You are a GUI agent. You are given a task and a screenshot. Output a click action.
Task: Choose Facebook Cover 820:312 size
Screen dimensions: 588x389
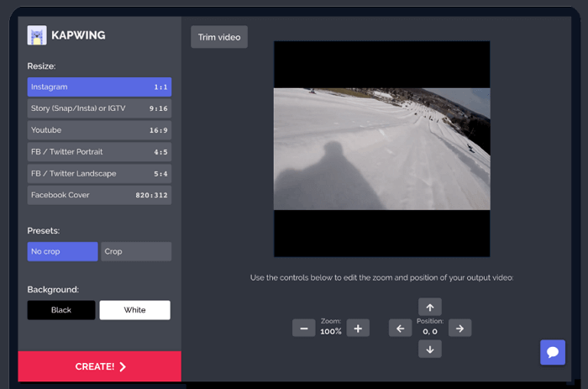click(99, 195)
